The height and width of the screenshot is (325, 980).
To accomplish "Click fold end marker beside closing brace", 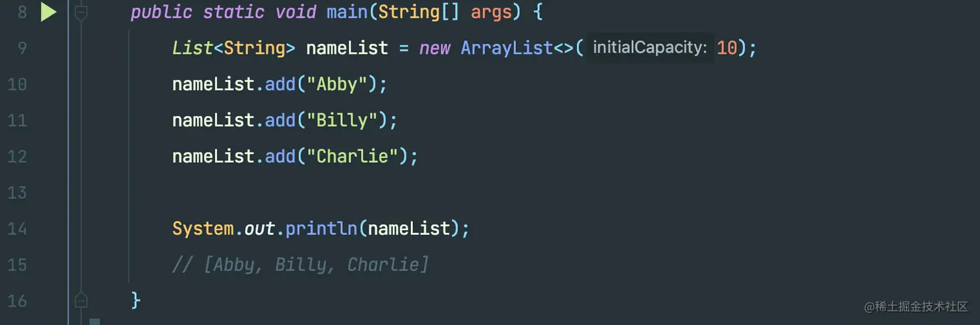I will coord(81,300).
